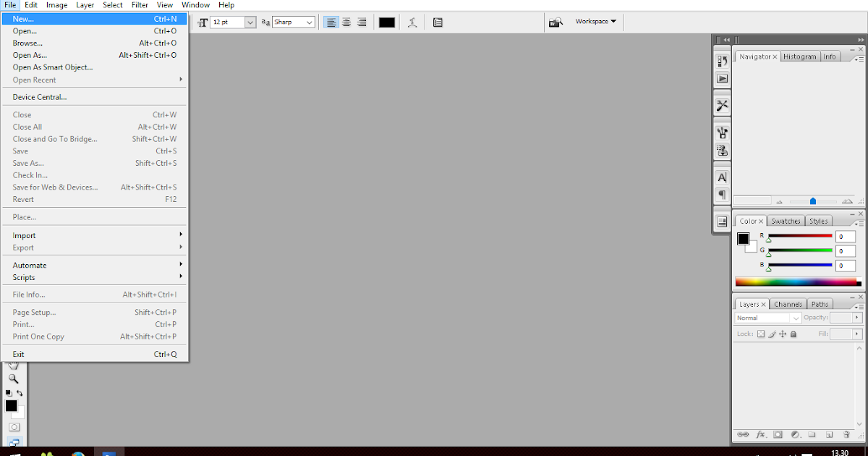
Task: Click the Create new group folder icon
Action: (812, 435)
